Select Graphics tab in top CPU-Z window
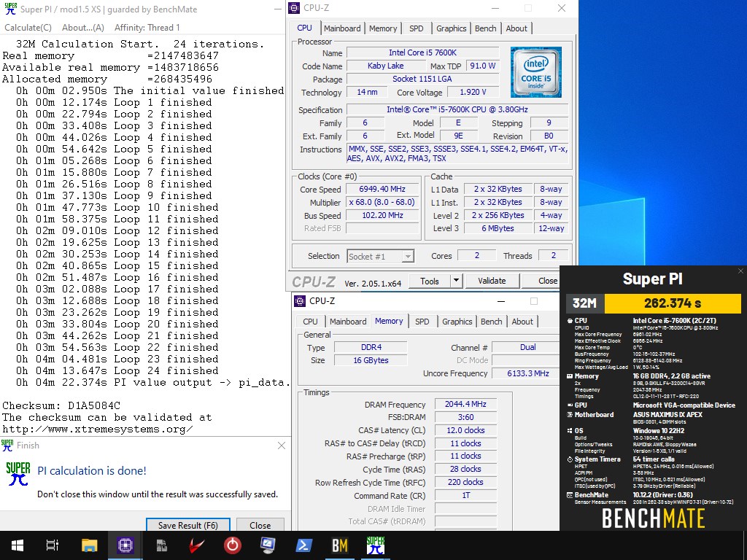The image size is (747, 560). click(451, 28)
